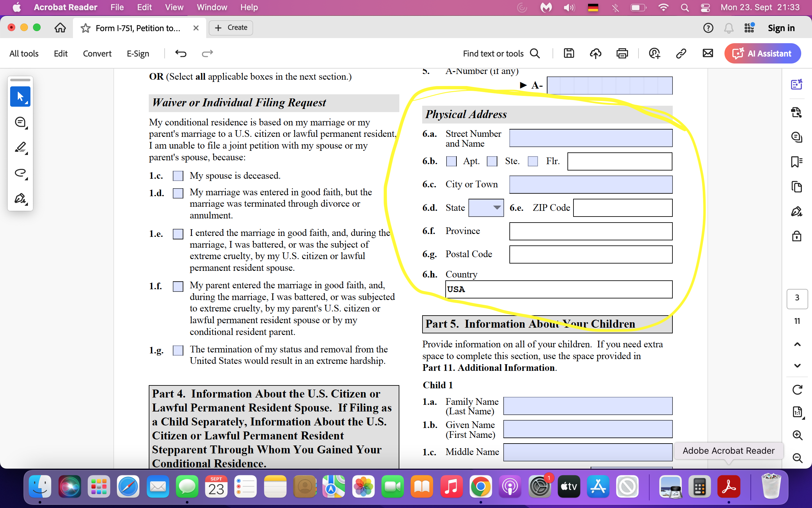This screenshot has width=812, height=508.
Task: Open the toolbar Edit tool
Action: pos(61,53)
